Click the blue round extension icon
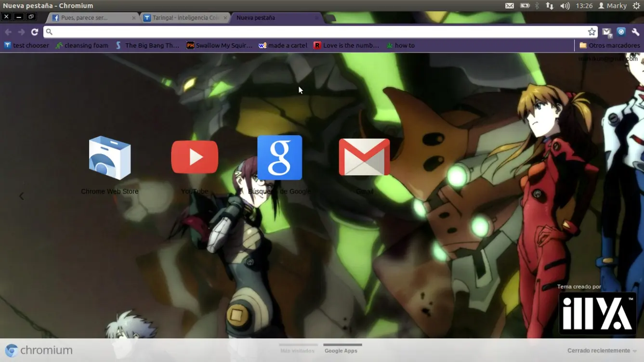Image resolution: width=644 pixels, height=362 pixels. 621,32
